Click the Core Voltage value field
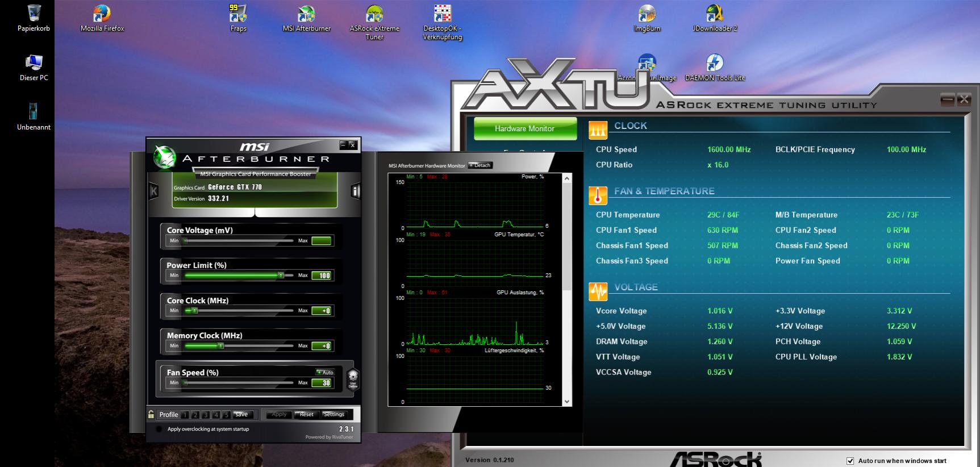This screenshot has height=467, width=980. pyautogui.click(x=322, y=240)
